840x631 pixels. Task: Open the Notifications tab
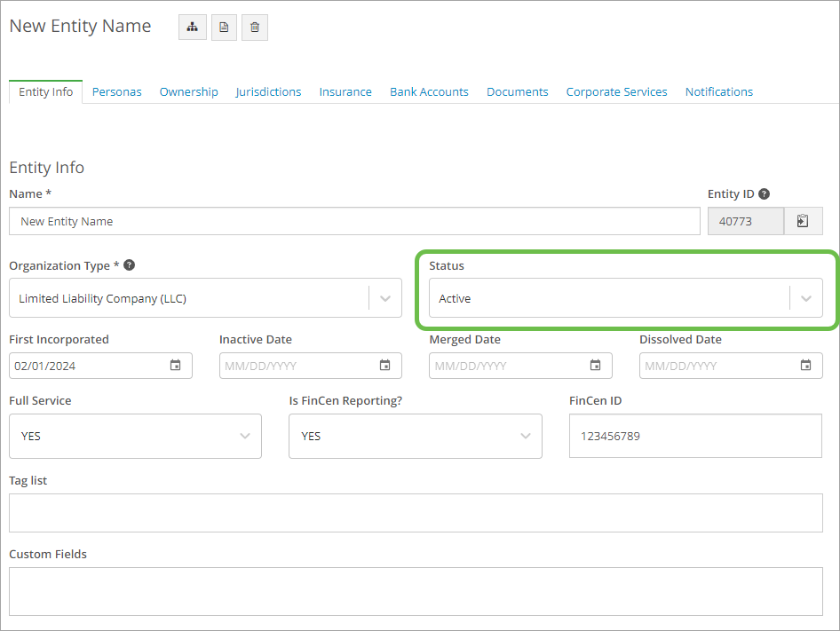point(719,92)
